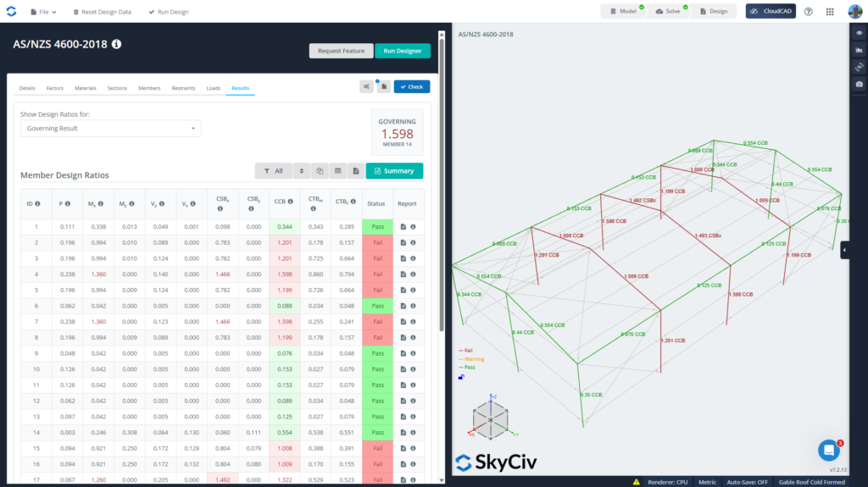The height and width of the screenshot is (487, 868).
Task: Open the File menu
Action: (43, 12)
